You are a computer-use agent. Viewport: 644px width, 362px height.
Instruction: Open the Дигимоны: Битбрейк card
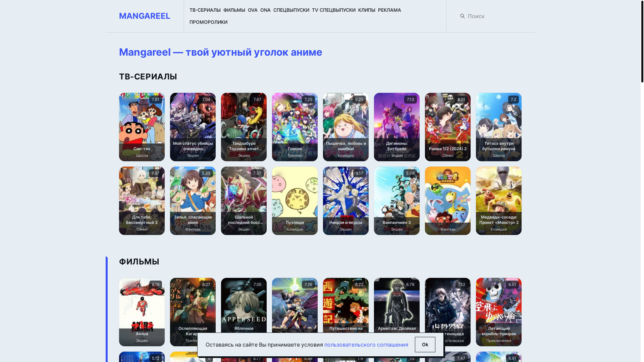tap(397, 127)
